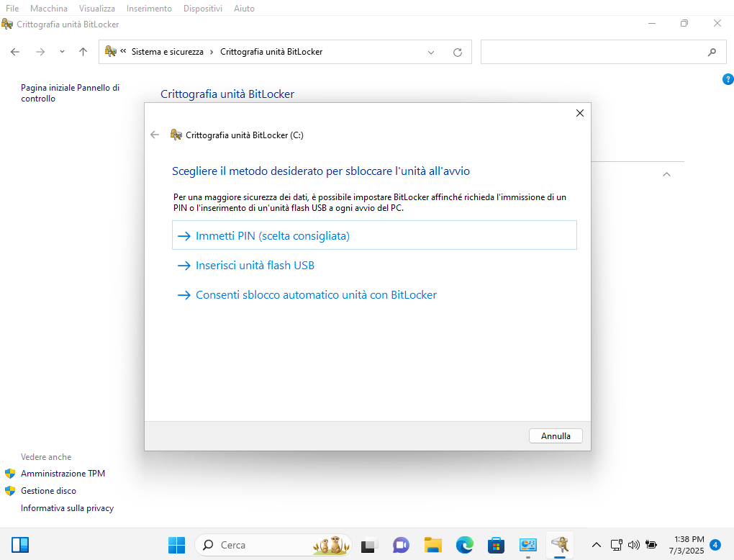Click the BitLocker icon in address bar
The image size is (734, 560).
[111, 52]
